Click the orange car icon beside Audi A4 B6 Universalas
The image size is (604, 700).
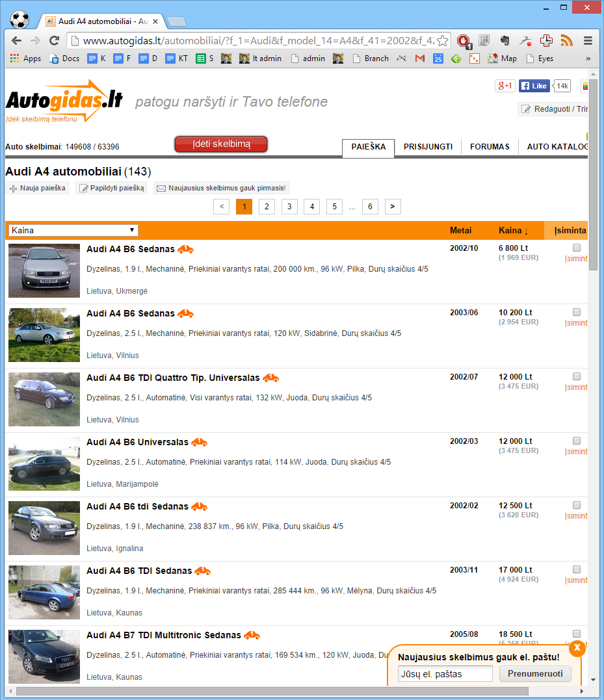[199, 443]
